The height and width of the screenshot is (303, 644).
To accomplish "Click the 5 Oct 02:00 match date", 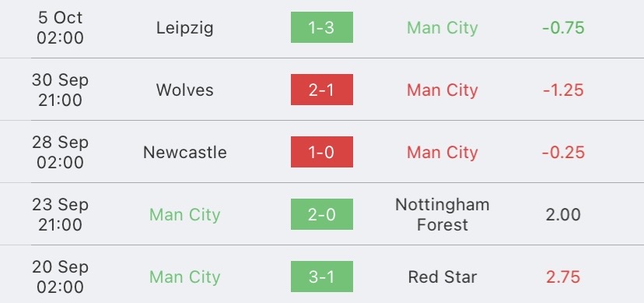I will [60, 27].
